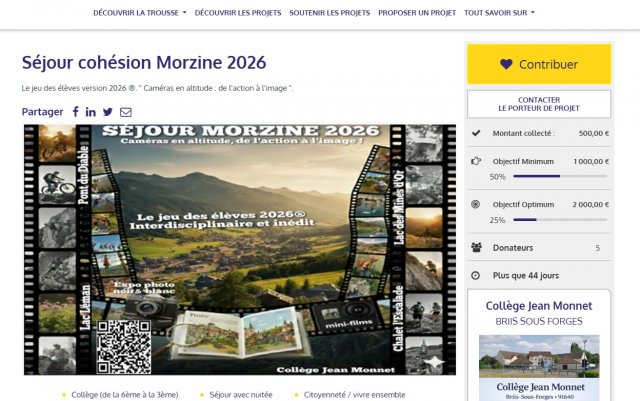
Task: Click the Donateurs people icon
Action: [x=476, y=247]
